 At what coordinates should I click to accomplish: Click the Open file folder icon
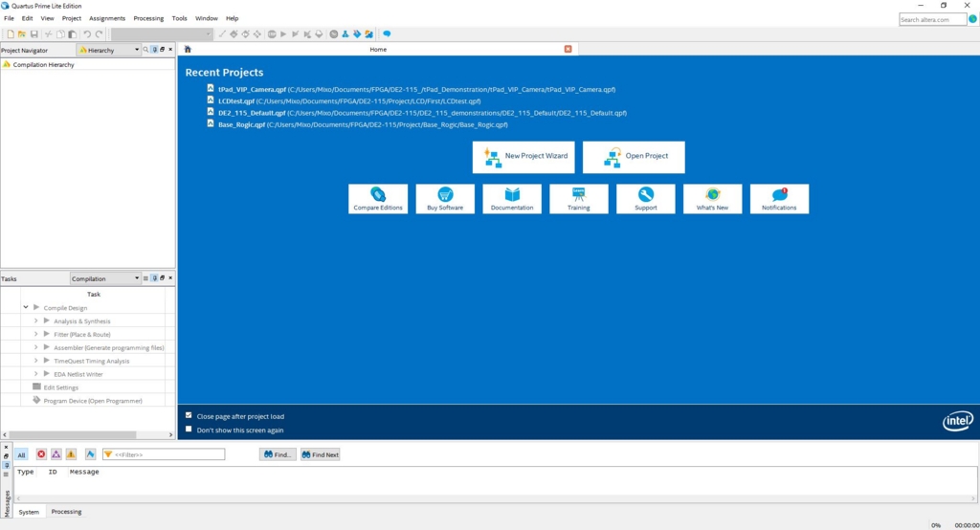tap(22, 33)
